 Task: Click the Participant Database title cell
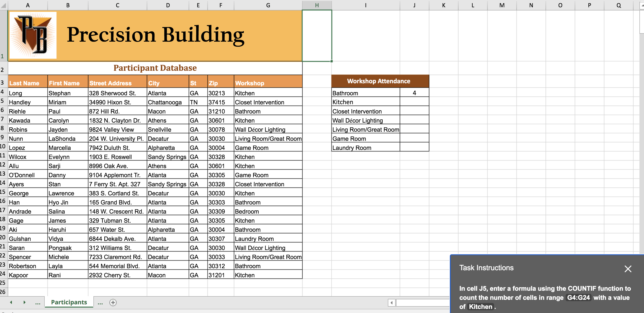pos(155,68)
